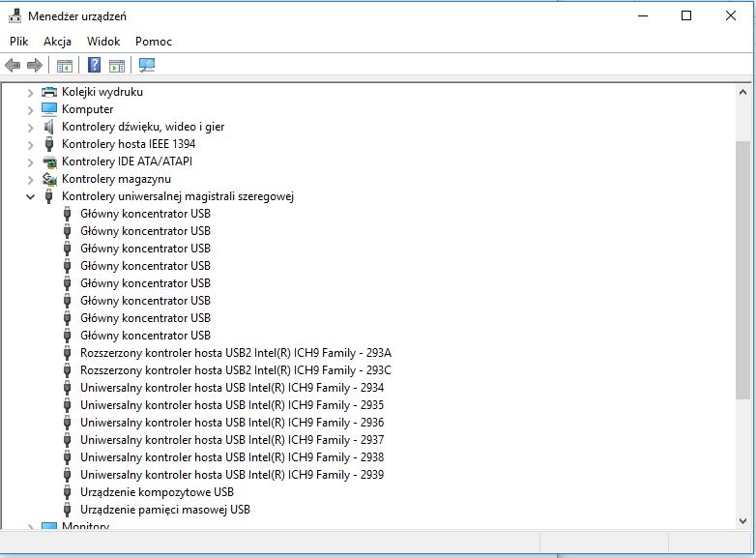Screen dimensions: 756x558
Task: Click the vertical scrollbar thumb
Action: 742,270
